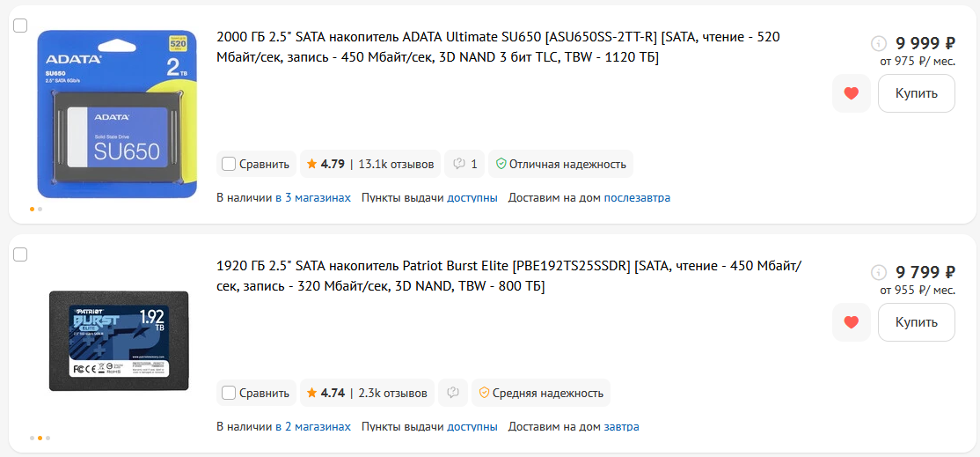Screen dimensions: 980x457
Task: Tick the selection checkbox on the ADATA card
Action: (x=20, y=26)
